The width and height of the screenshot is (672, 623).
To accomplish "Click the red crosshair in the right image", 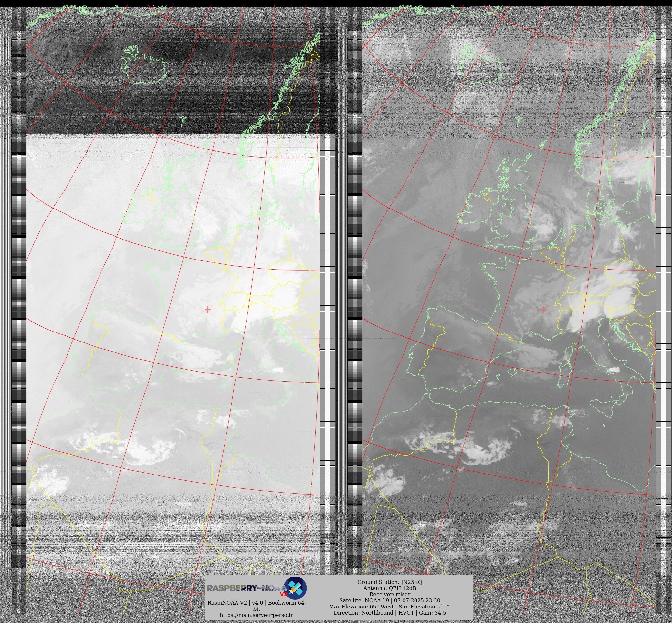I will click(544, 310).
